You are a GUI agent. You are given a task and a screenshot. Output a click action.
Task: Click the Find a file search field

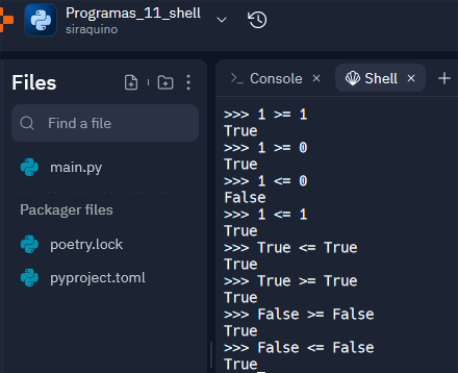click(105, 123)
